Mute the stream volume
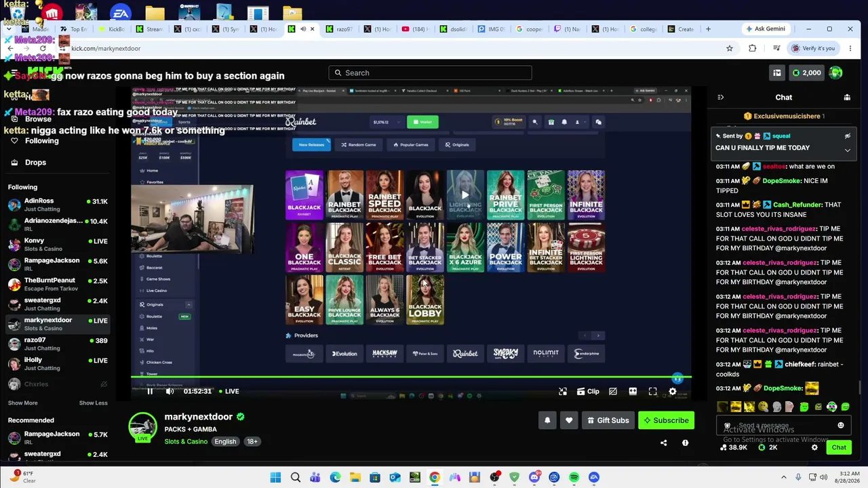Image resolution: width=868 pixels, height=488 pixels. click(x=170, y=391)
